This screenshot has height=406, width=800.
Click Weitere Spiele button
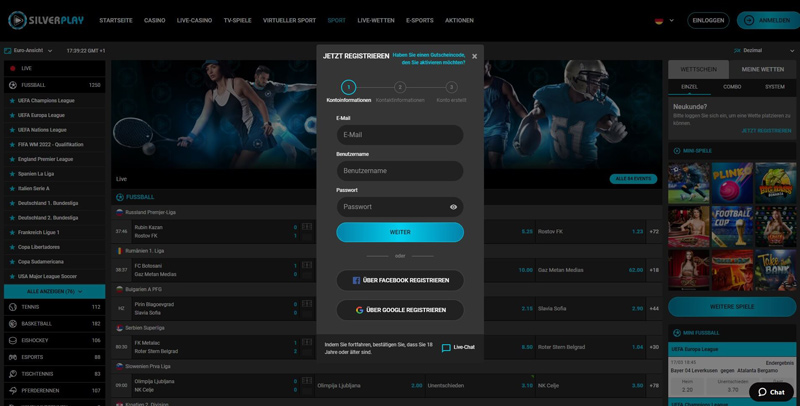(x=732, y=307)
